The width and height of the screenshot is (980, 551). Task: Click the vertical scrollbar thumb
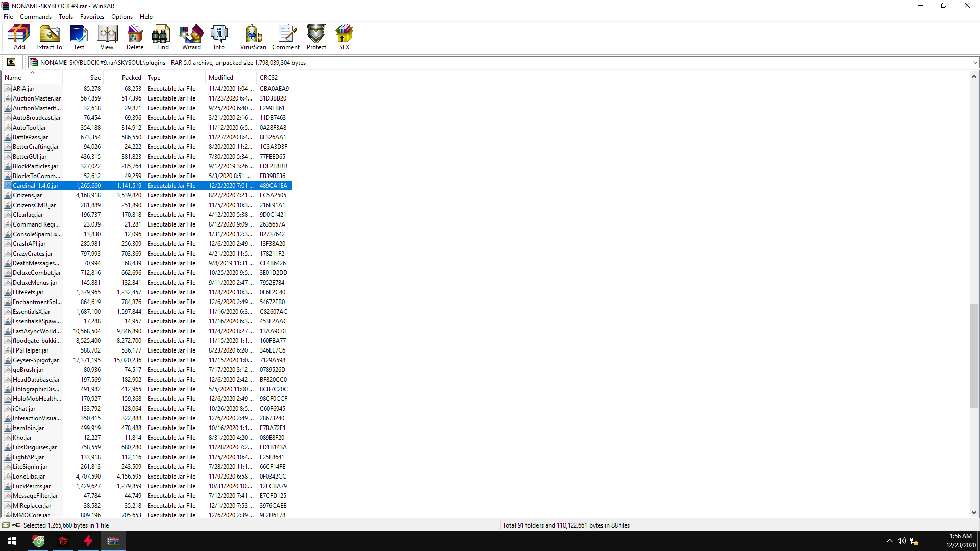[x=974, y=356]
